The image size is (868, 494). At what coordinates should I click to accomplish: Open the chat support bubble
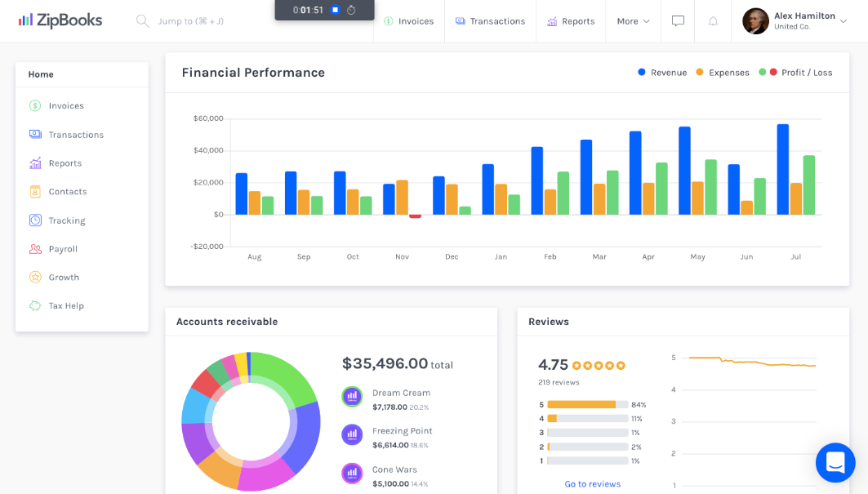[x=835, y=462]
